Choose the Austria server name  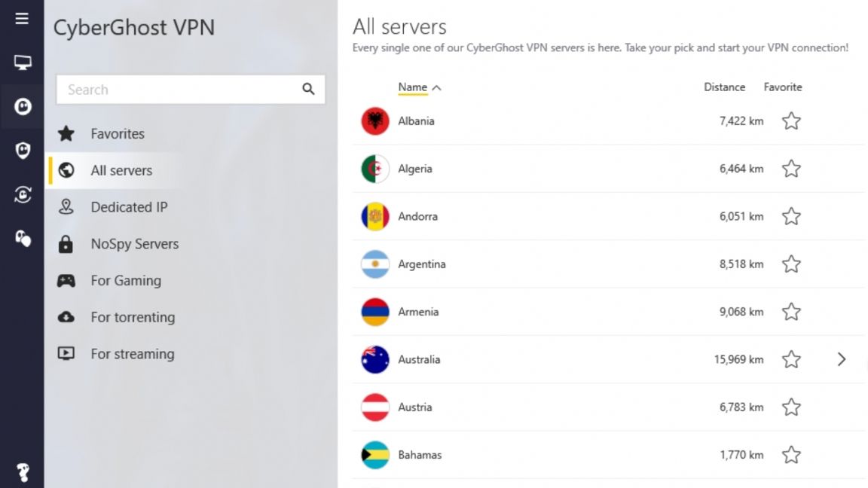pos(414,407)
